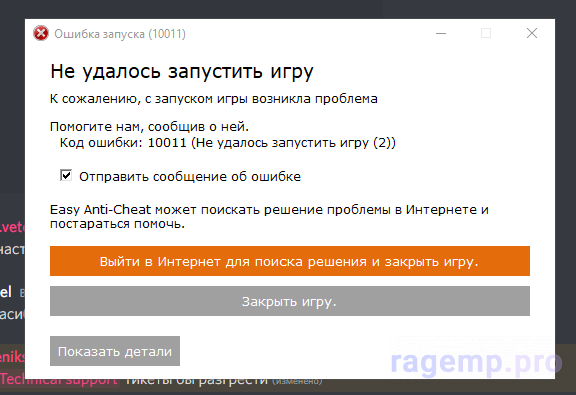Viewport: 576px width, 395px height.
Task: Open 'Показать детали' button
Action: point(115,351)
